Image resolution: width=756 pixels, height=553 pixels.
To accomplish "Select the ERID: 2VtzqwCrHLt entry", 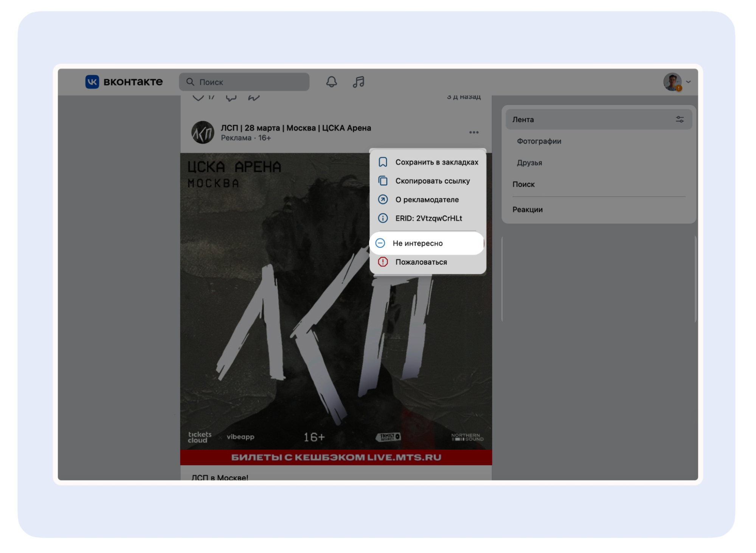I will [428, 218].
